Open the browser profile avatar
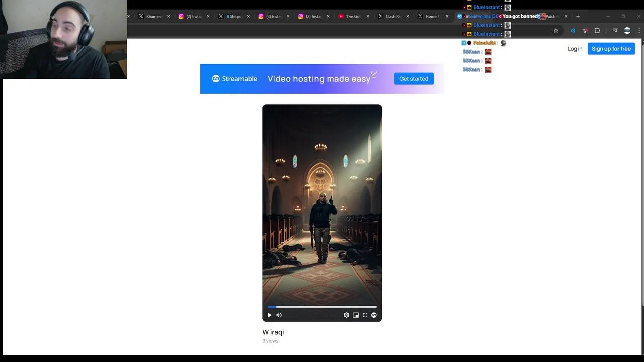644x362 pixels. [627, 31]
